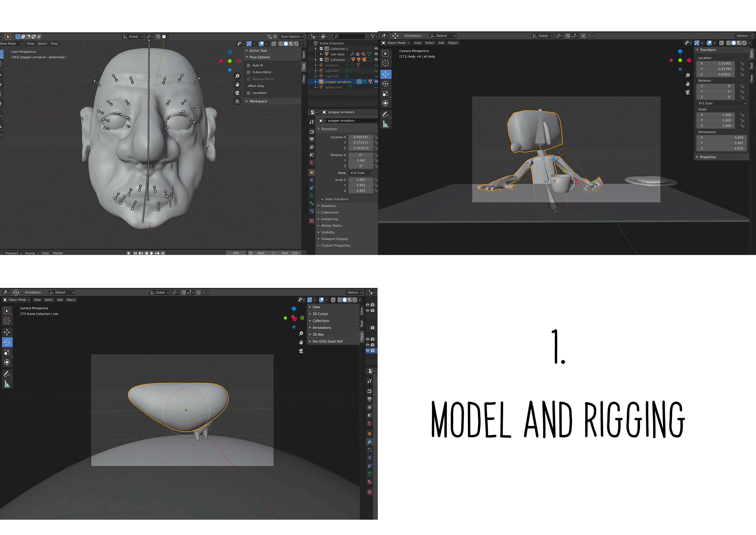This screenshot has width=756, height=535.
Task: Toggle perspective/orthographic grid icon in head viewport
Action: tap(237, 101)
